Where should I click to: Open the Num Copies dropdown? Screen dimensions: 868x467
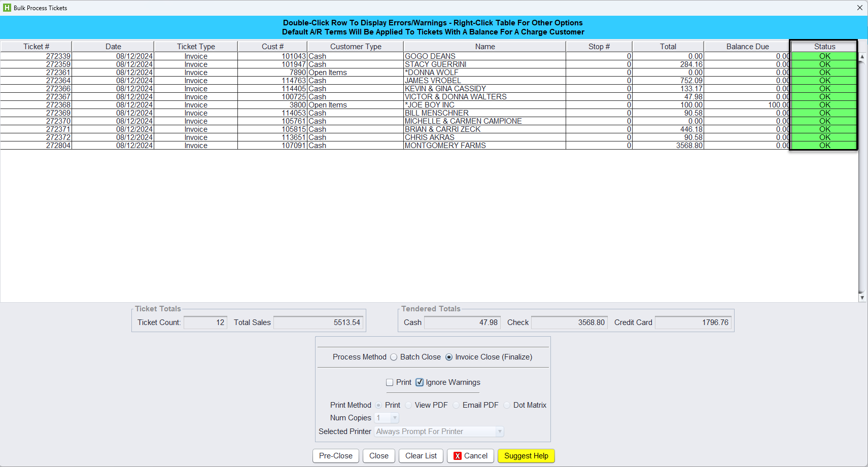[395, 418]
